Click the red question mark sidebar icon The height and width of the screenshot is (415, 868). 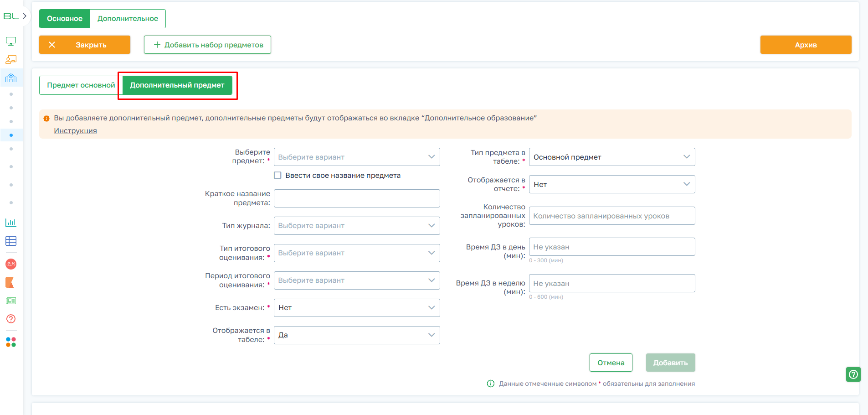pos(11,319)
